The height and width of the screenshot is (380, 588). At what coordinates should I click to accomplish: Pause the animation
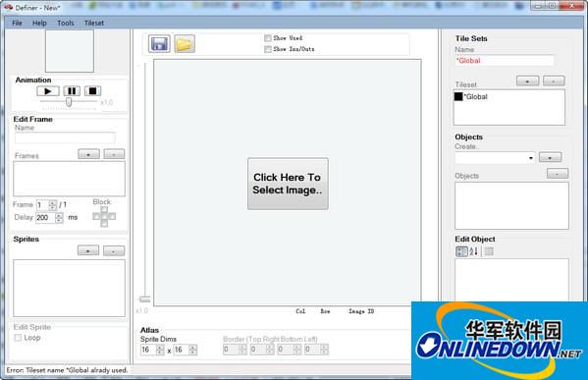click(x=72, y=90)
